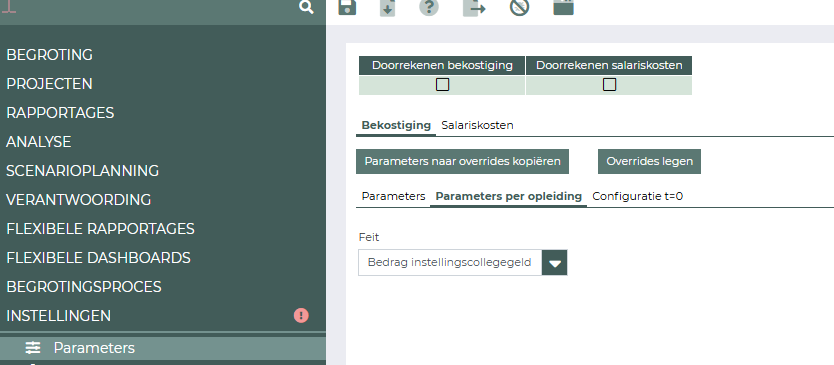Click the download file icon
Screen dimensions: 834x365
point(387,7)
